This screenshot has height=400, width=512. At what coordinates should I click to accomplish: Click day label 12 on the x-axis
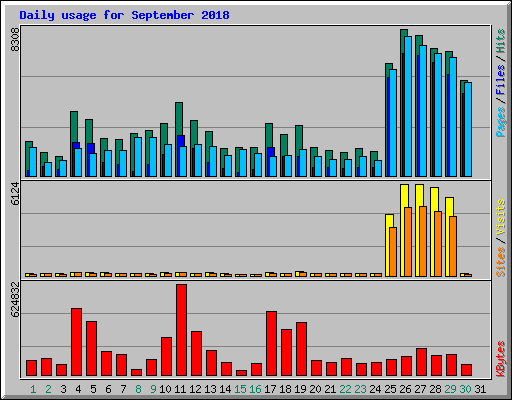[195, 389]
